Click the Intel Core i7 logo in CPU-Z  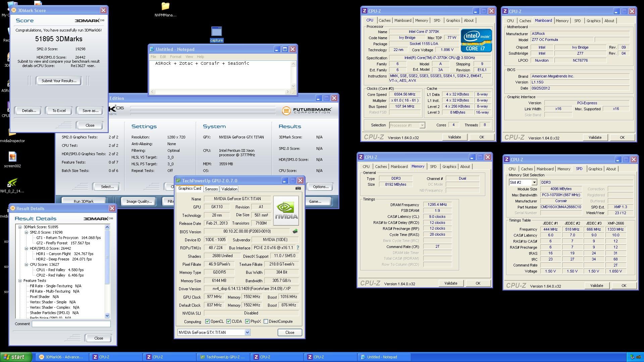tap(476, 40)
